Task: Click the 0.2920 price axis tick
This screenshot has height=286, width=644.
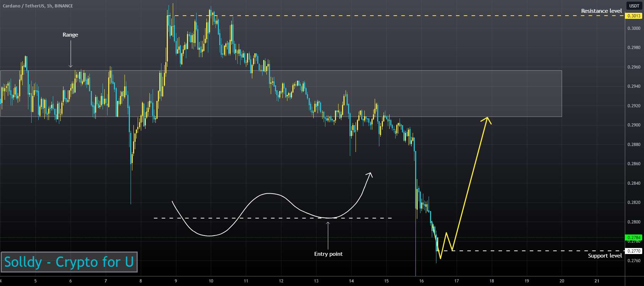Action: pyautogui.click(x=634, y=106)
